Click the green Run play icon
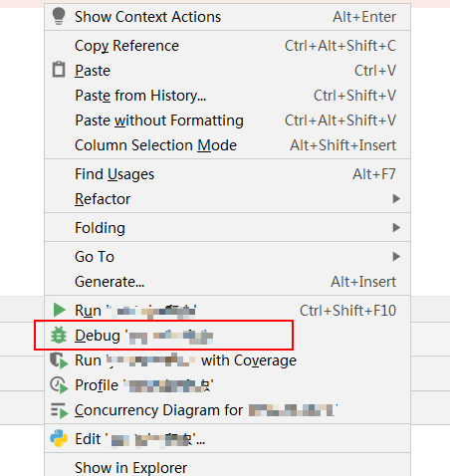The width and height of the screenshot is (450, 476). point(60,310)
